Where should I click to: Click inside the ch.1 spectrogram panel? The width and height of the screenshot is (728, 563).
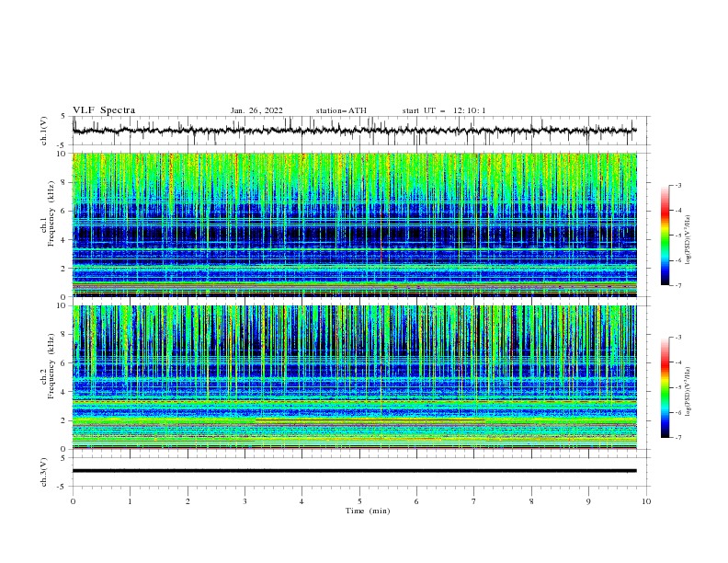point(354,224)
